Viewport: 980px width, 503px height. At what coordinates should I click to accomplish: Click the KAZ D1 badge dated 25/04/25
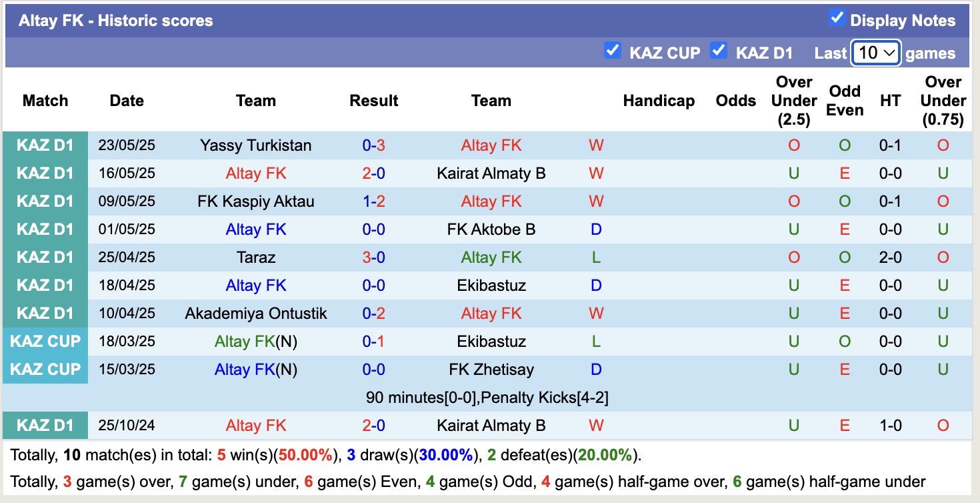(45, 257)
